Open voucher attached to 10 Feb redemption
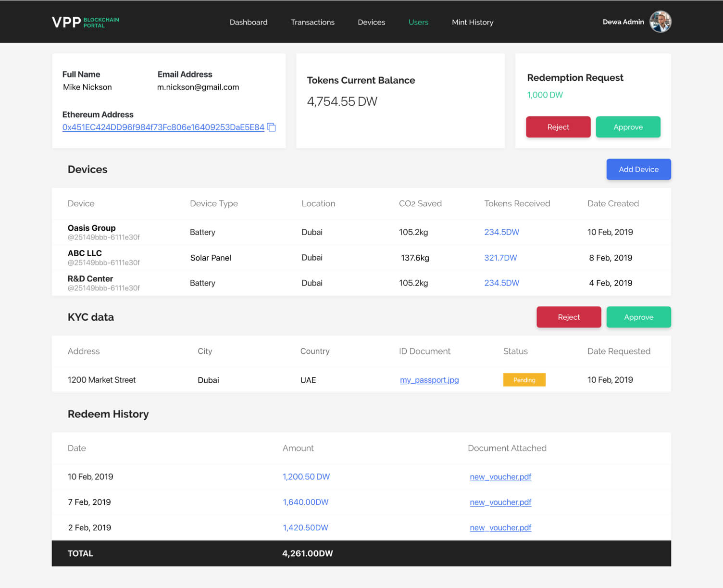 click(x=500, y=477)
